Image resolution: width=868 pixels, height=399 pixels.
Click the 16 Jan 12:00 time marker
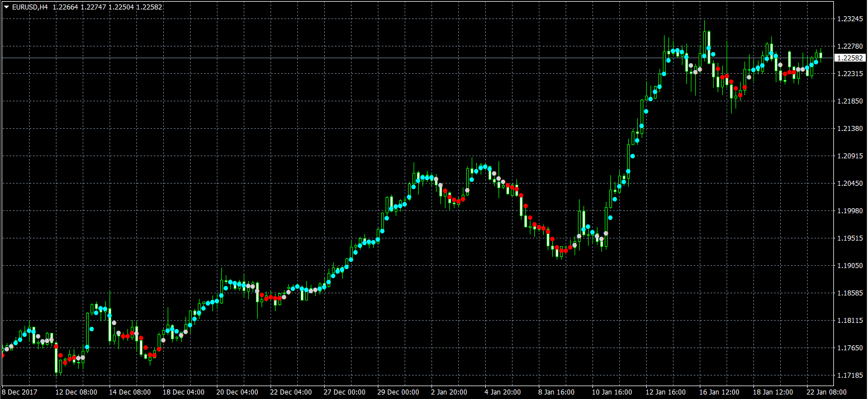tap(720, 392)
